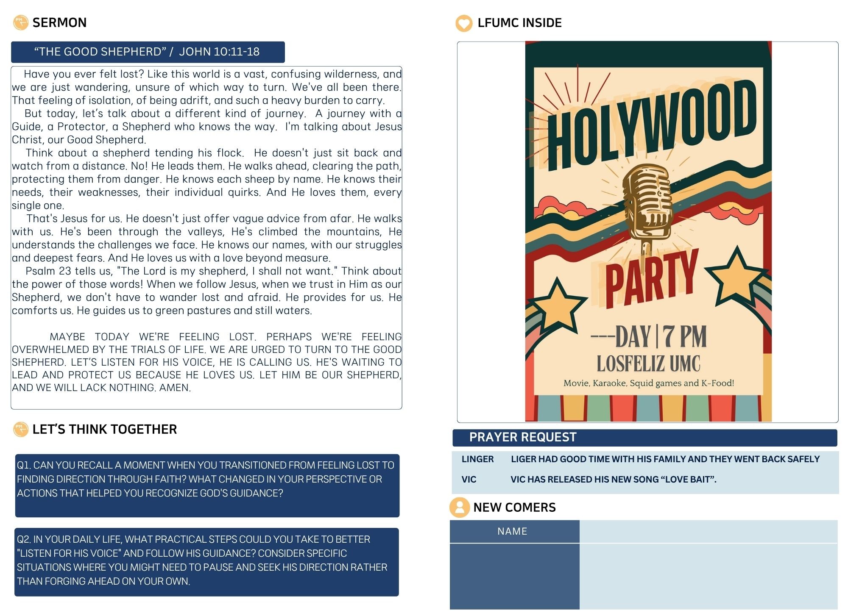This screenshot has height=616, width=848.
Task: Click the "---DAY | 7 PM" poster text
Action: coord(649,336)
